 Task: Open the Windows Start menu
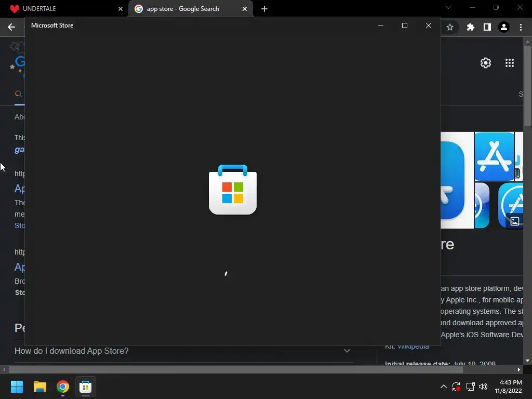tap(17, 387)
